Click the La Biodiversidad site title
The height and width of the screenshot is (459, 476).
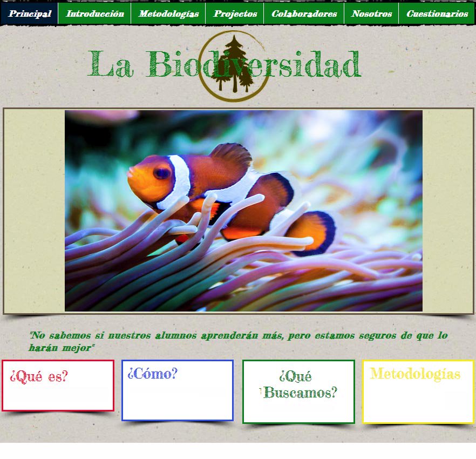(x=224, y=64)
